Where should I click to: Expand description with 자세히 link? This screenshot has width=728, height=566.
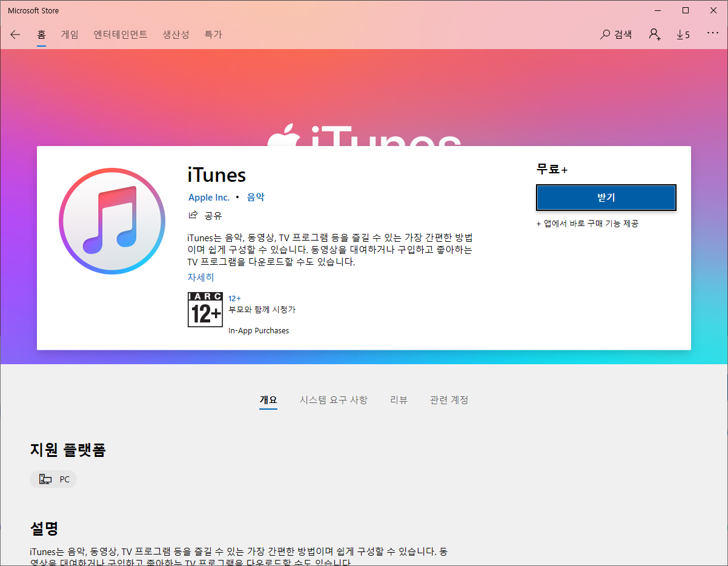tap(200, 278)
